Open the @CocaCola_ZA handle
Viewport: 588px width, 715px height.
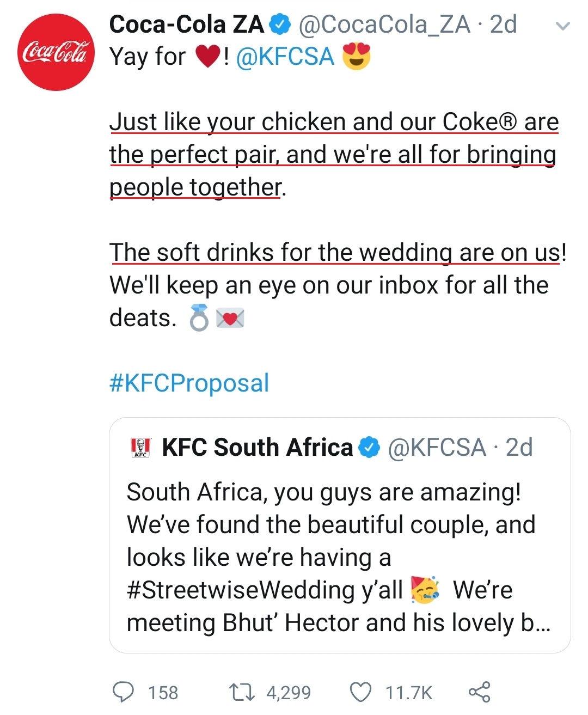coord(384,25)
